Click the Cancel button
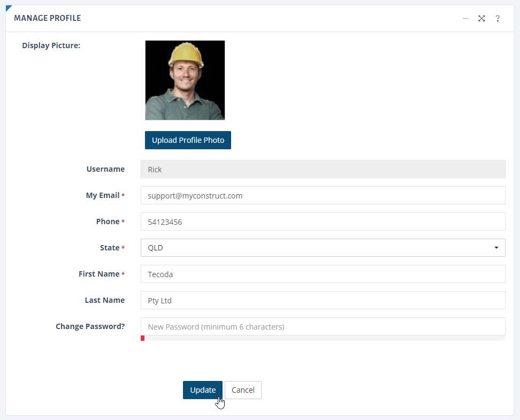520x420 pixels. click(243, 390)
